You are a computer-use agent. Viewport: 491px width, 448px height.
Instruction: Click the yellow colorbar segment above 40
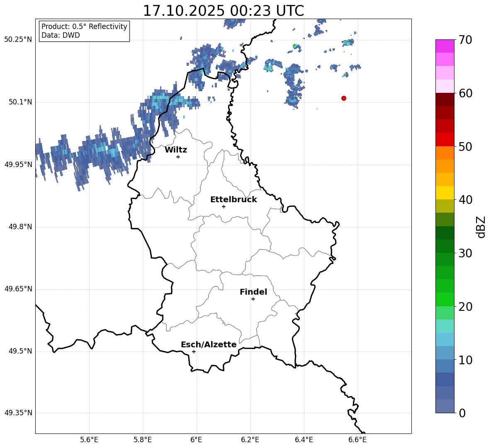click(445, 193)
